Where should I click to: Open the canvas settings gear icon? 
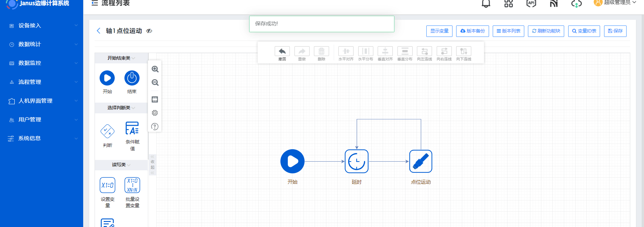pyautogui.click(x=155, y=113)
